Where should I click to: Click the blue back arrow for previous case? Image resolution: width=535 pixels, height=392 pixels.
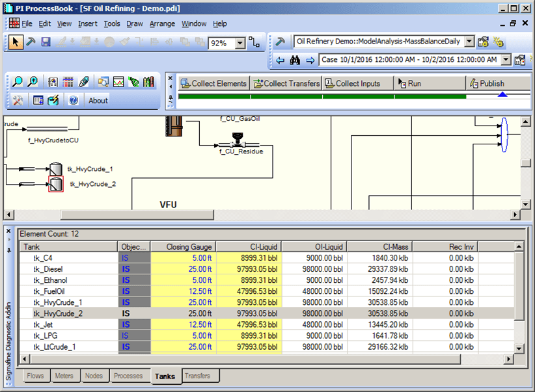[280, 60]
